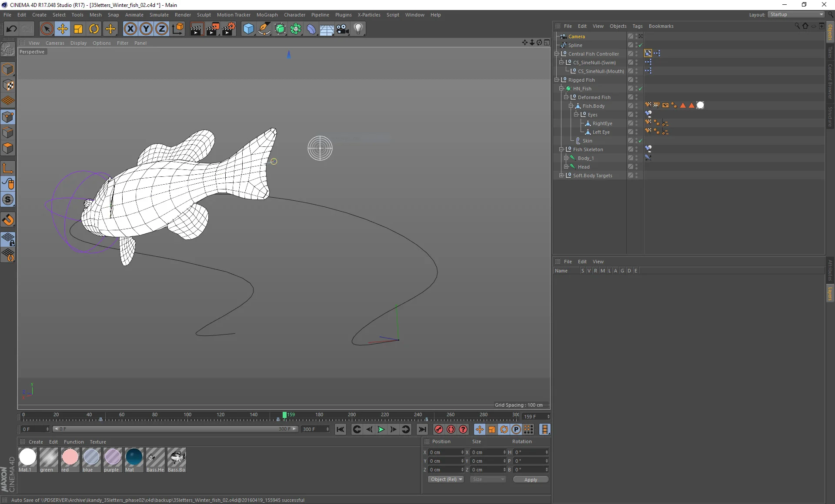Select the Rotate tool icon

pos(94,29)
